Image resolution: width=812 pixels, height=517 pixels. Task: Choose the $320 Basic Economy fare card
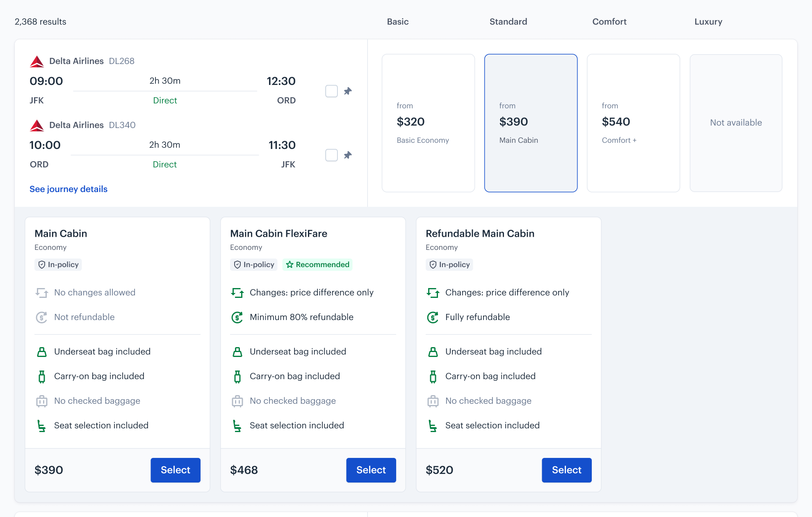click(x=428, y=123)
